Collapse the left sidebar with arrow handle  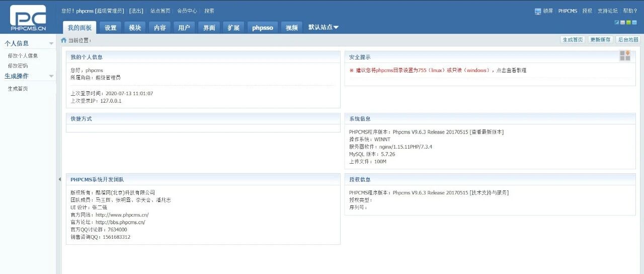[x=59, y=179]
